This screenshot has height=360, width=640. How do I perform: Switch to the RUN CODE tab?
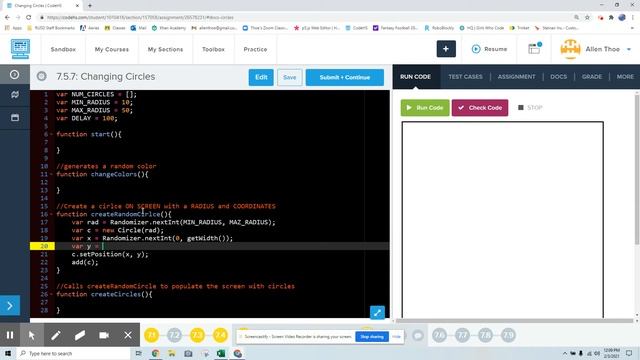click(x=415, y=76)
